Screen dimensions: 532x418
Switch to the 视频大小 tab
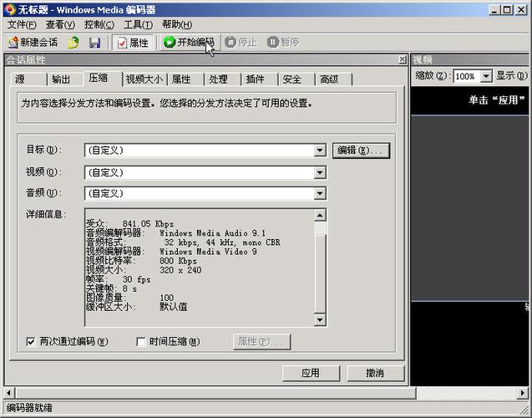pyautogui.click(x=144, y=79)
